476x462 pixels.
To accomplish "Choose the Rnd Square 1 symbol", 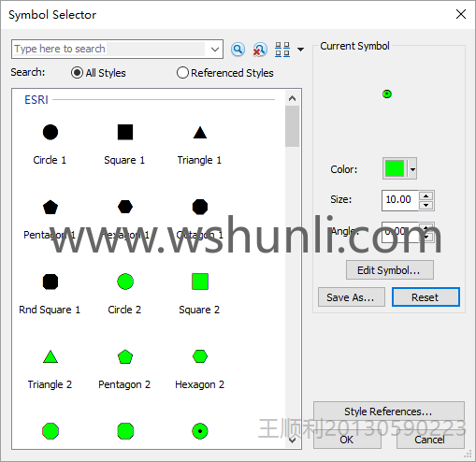I will click(50, 282).
